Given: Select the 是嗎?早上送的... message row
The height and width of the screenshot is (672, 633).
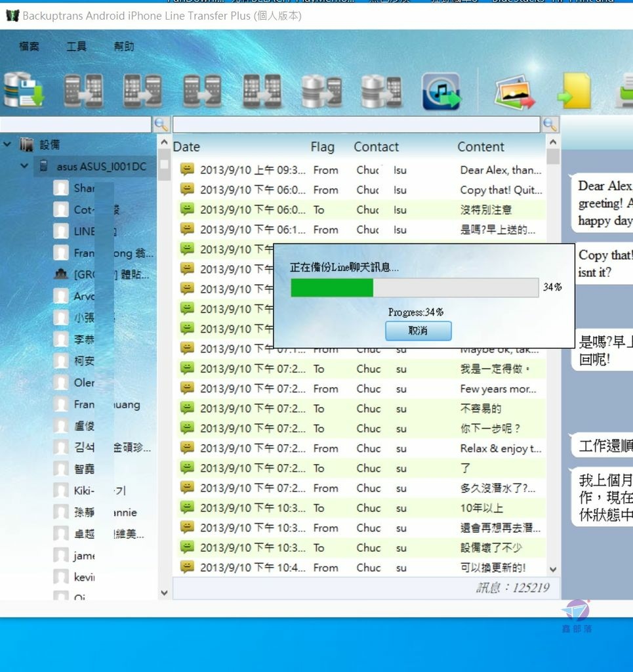Looking at the screenshot, I should [361, 229].
